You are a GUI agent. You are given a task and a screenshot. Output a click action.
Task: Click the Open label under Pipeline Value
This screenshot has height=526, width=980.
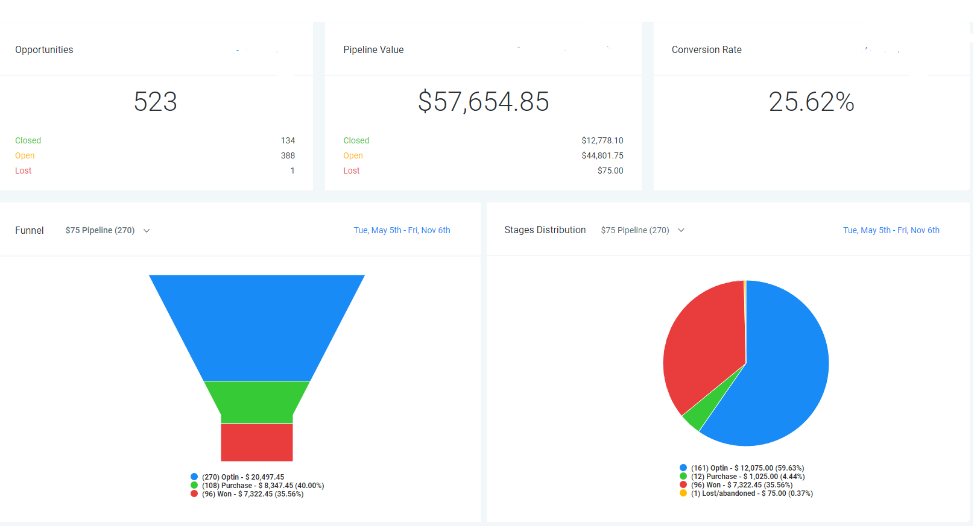[x=353, y=155]
